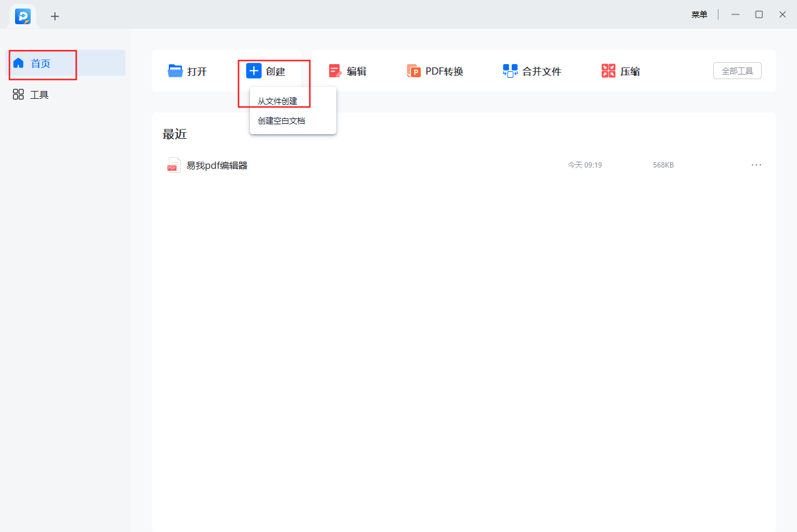
Task: Switch to the app logo home tab
Action: [x=23, y=16]
